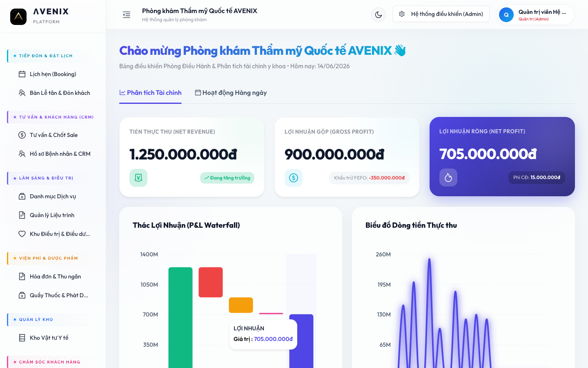Click the dollar circle icon on gross profit card

(294, 178)
